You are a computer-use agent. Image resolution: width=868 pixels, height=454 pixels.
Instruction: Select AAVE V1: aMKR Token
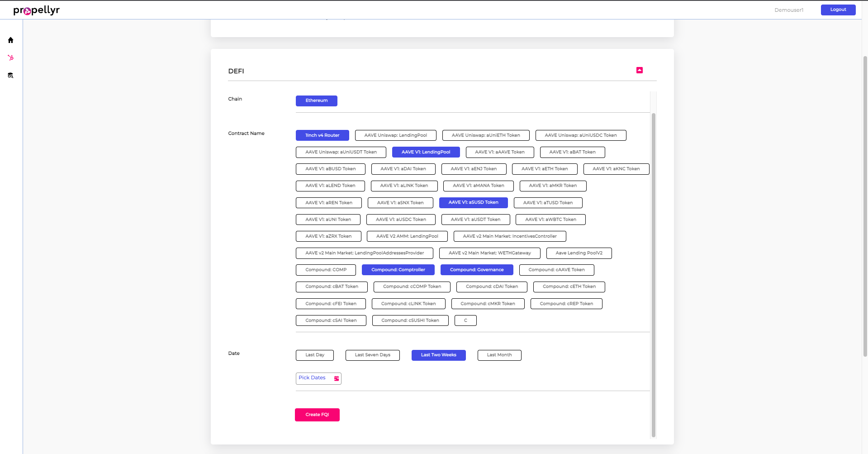(553, 186)
